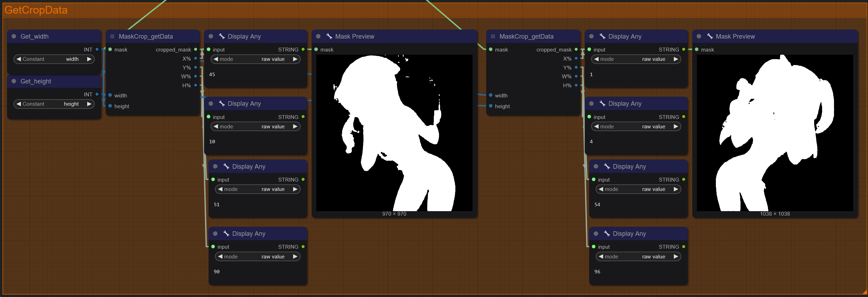Image resolution: width=868 pixels, height=297 pixels.
Task: Open mode raw value selector on Display Any showing 96
Action: point(638,257)
